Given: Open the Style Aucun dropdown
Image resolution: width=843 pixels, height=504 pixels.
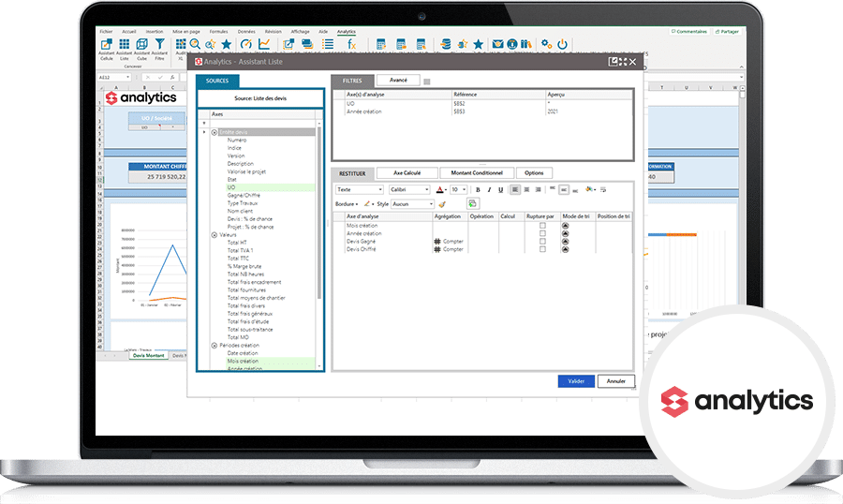Looking at the screenshot, I should click(412, 204).
